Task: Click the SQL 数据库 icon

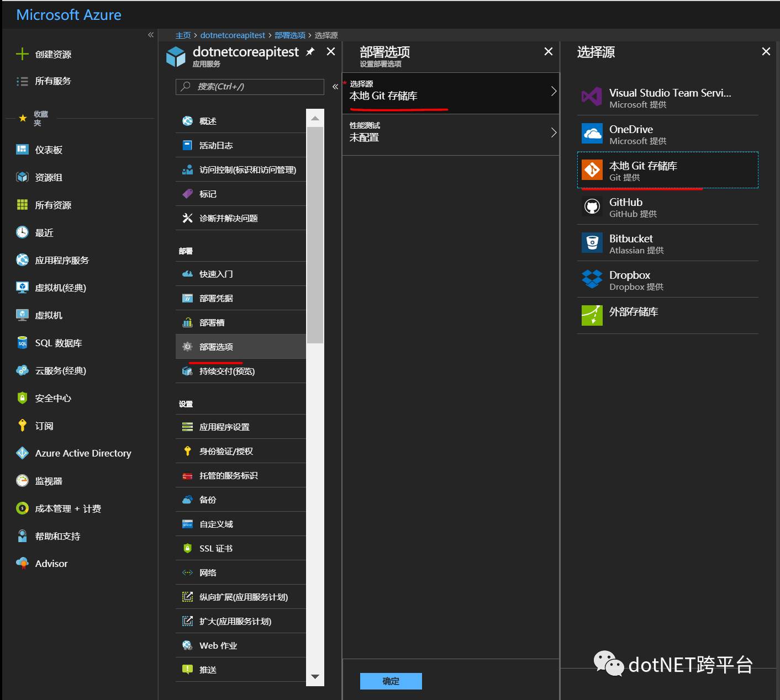Action: pyautogui.click(x=22, y=343)
